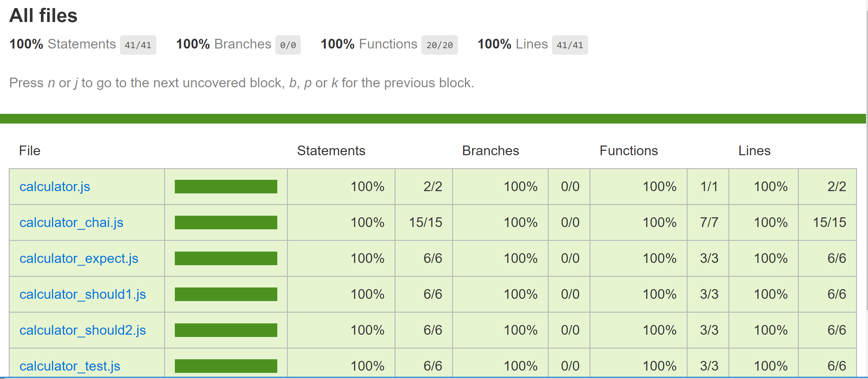Click the 0/0 Branches summary badge
This screenshot has height=379, width=868.
tap(288, 45)
